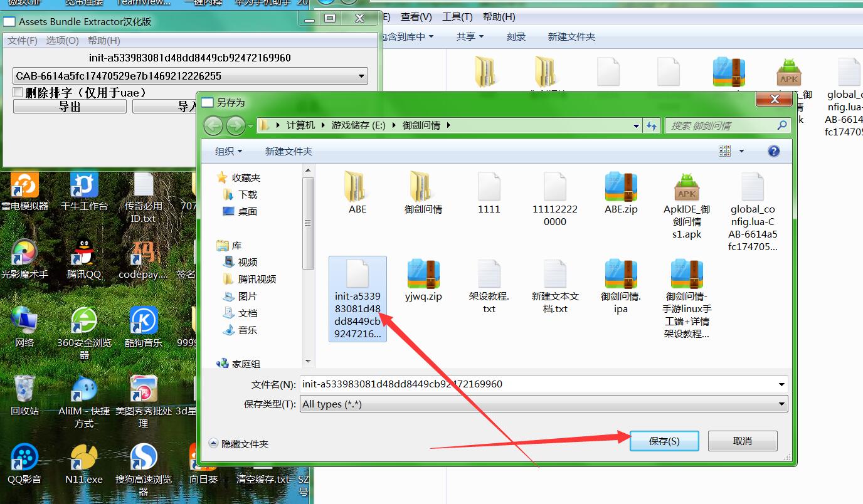The width and height of the screenshot is (863, 504).
Task: Select the yjwq.zip archive file
Action: [423, 276]
